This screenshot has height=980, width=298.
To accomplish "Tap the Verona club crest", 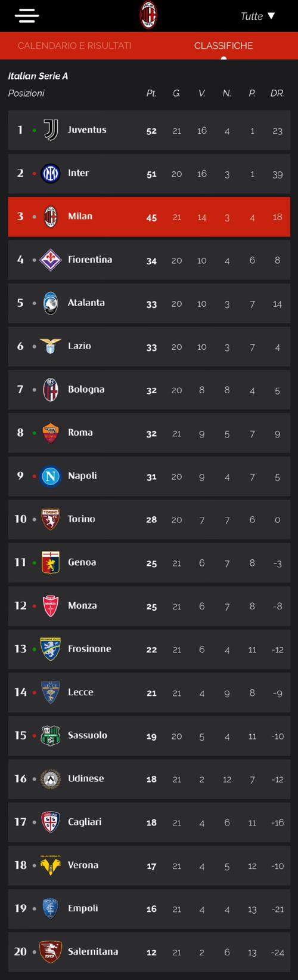I will (51, 865).
